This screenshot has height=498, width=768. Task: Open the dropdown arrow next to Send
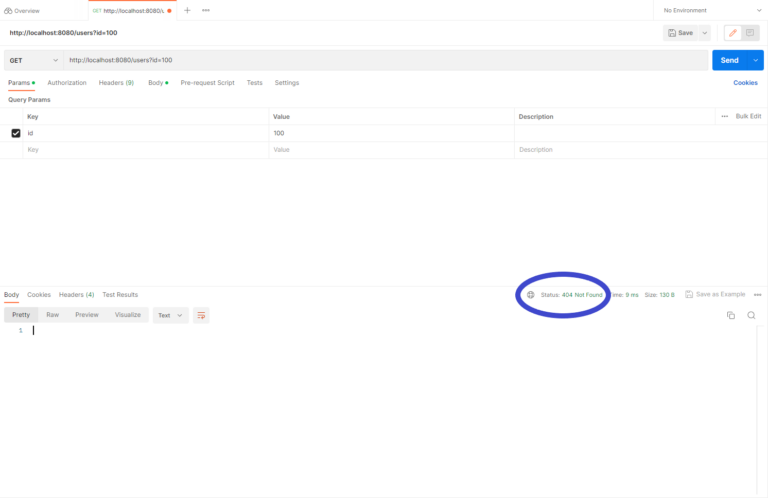click(x=755, y=60)
